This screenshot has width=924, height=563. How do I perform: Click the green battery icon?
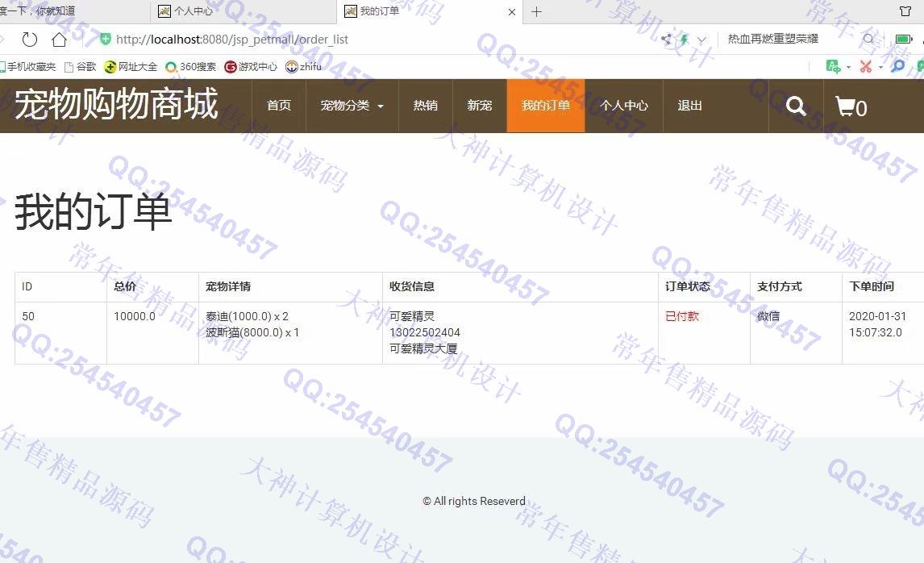(903, 39)
